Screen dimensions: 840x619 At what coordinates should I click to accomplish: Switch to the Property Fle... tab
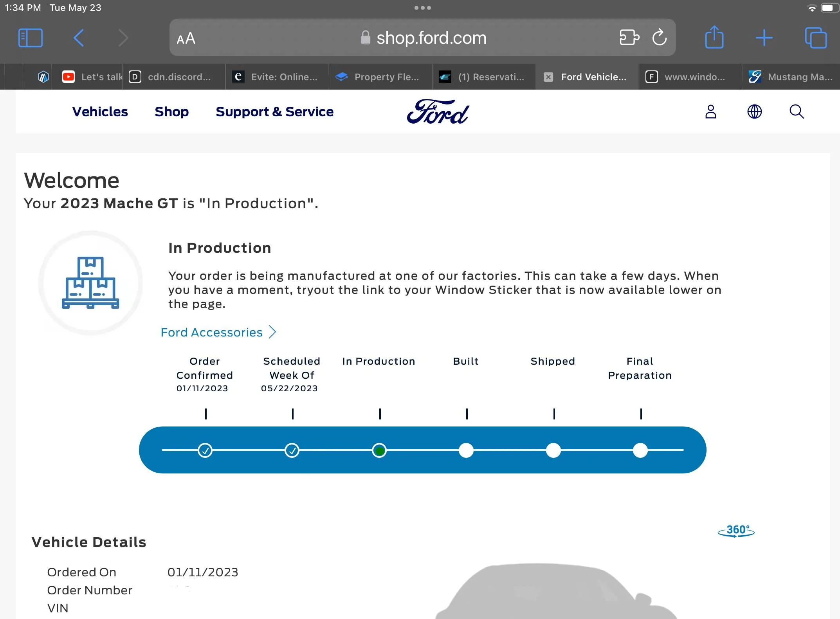click(380, 77)
